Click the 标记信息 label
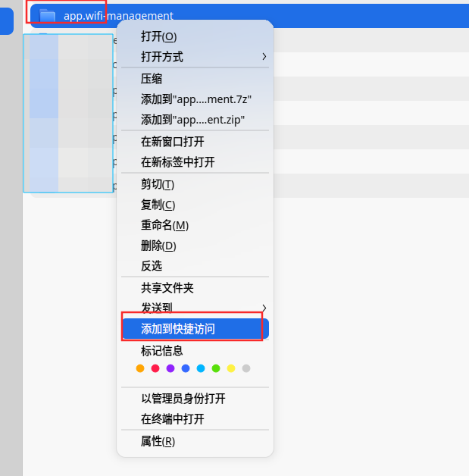469x476 pixels. point(161,351)
